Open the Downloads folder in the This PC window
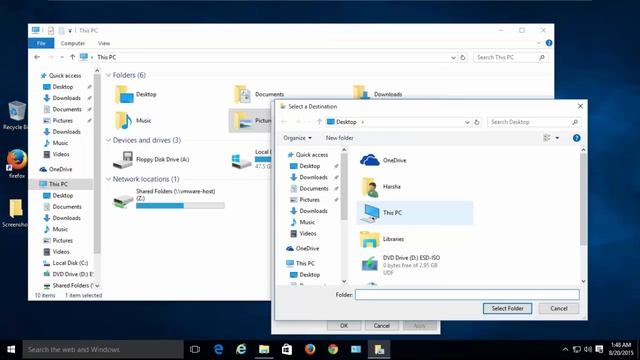 pos(378,94)
